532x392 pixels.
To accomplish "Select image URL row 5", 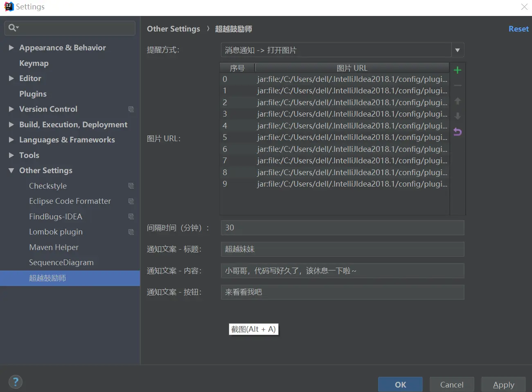I will pos(335,137).
